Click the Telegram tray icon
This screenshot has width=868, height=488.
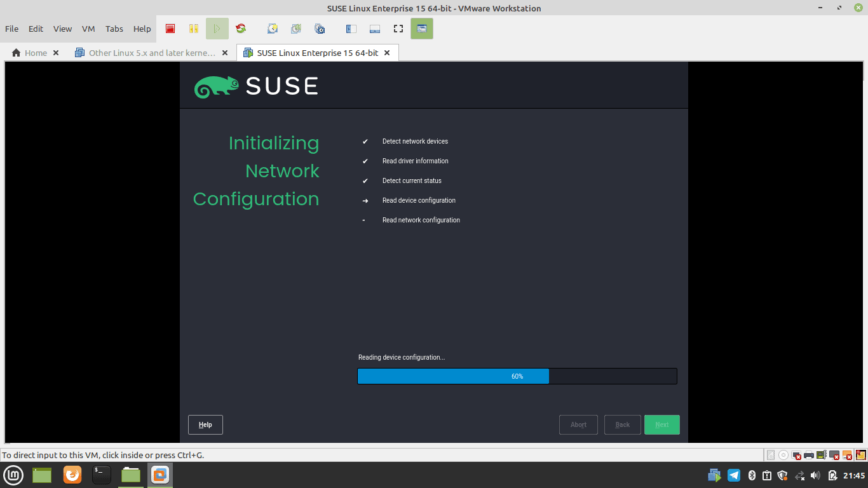[734, 475]
